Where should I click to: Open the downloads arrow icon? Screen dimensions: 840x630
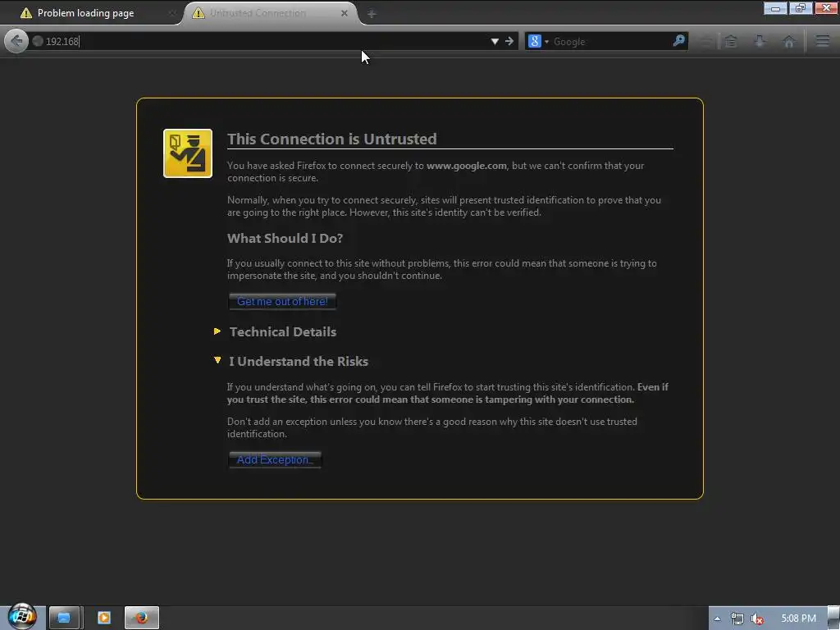[x=760, y=41]
